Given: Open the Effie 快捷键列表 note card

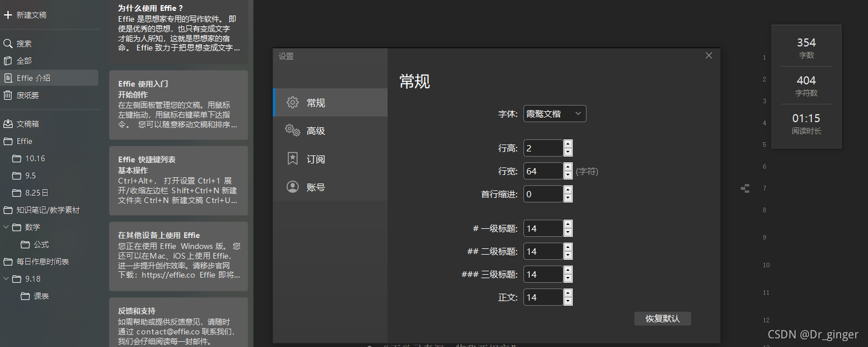Looking at the screenshot, I should pyautogui.click(x=178, y=181).
